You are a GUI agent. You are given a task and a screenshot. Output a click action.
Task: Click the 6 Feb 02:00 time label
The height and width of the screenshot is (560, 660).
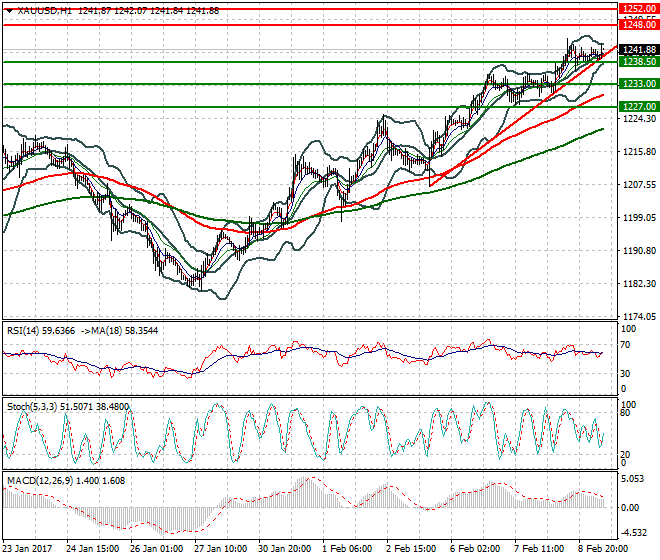pyautogui.click(x=475, y=549)
